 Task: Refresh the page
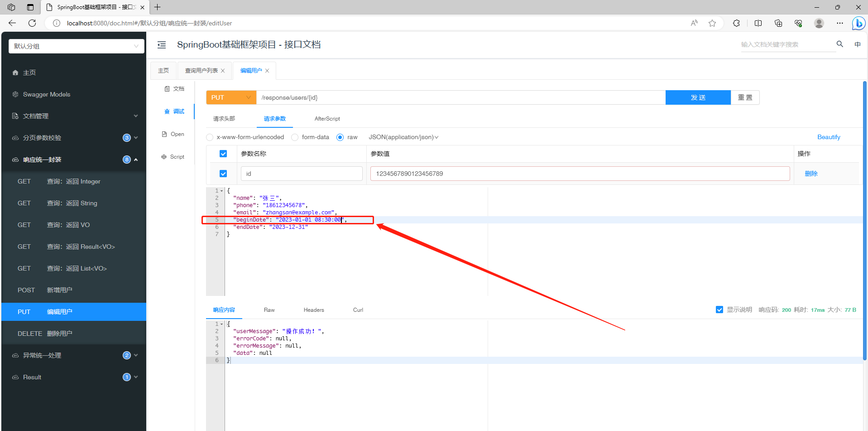[x=32, y=23]
